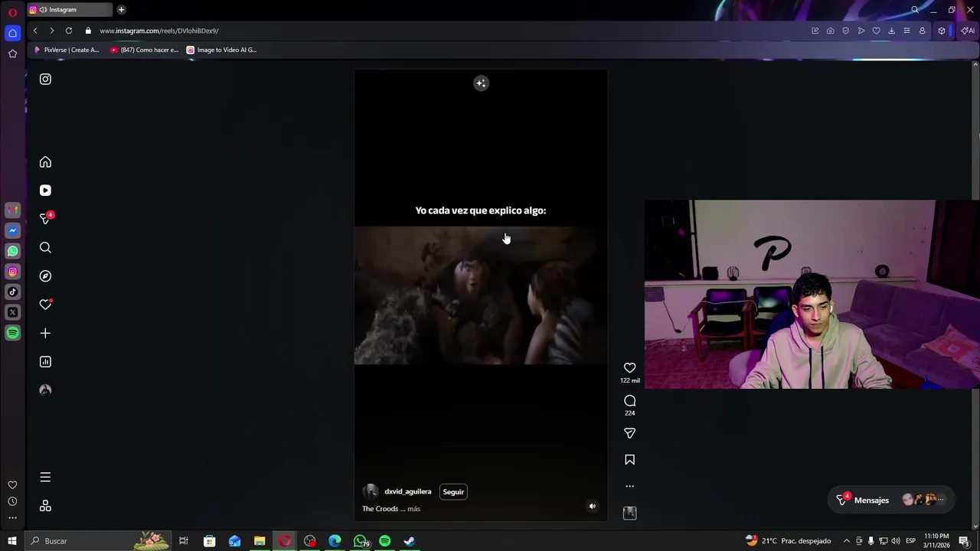Pause the reel video
The image size is (980, 551).
pyautogui.click(x=480, y=295)
